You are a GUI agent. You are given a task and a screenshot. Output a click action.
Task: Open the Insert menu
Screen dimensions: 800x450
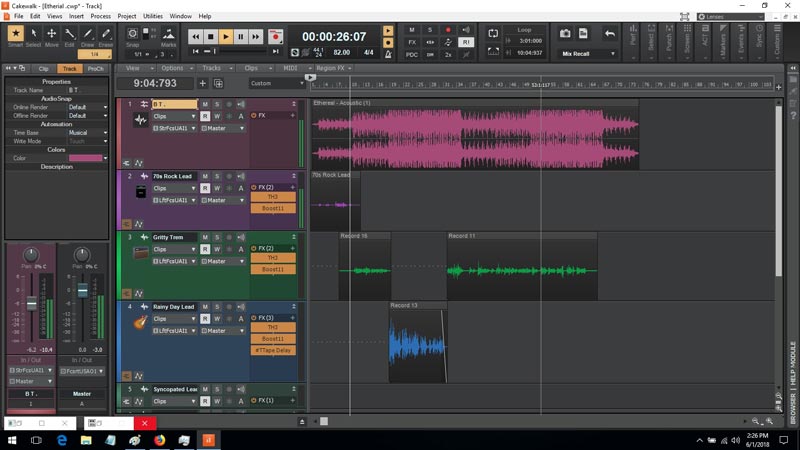[x=76, y=16]
